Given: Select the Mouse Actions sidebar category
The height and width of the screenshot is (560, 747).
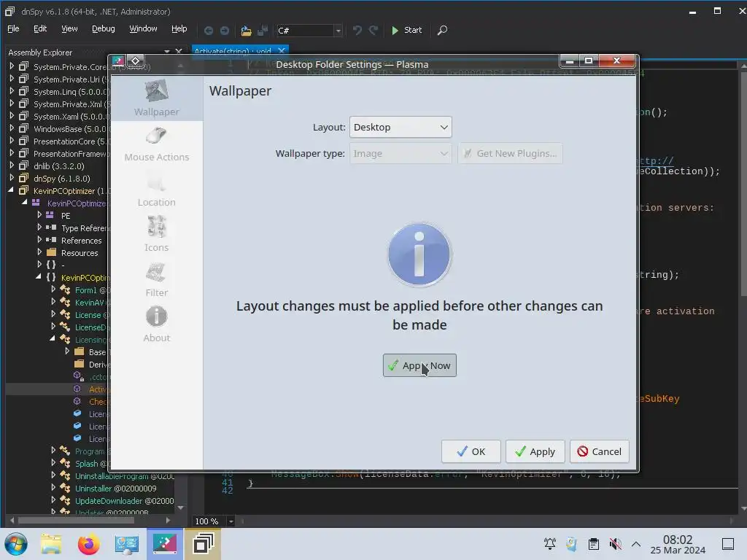Looking at the screenshot, I should tap(157, 145).
